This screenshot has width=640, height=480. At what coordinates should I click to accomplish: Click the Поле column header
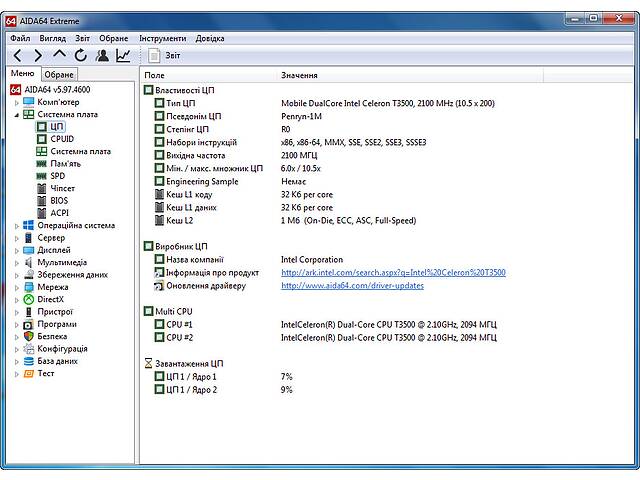coord(209,75)
